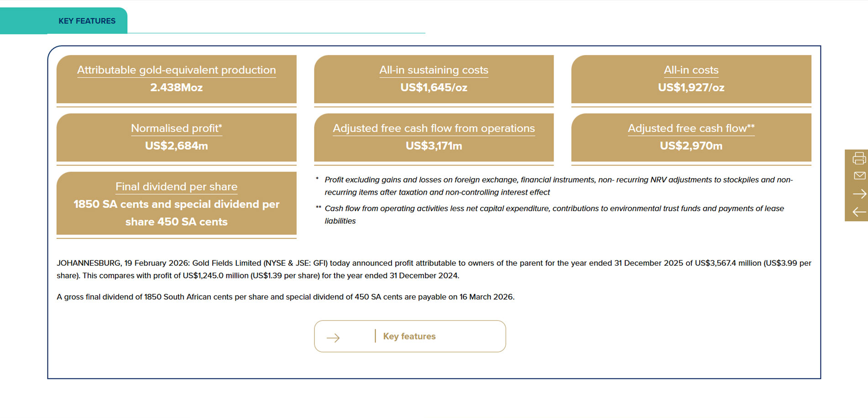Click the US$3,171m cash flow value

(x=434, y=146)
